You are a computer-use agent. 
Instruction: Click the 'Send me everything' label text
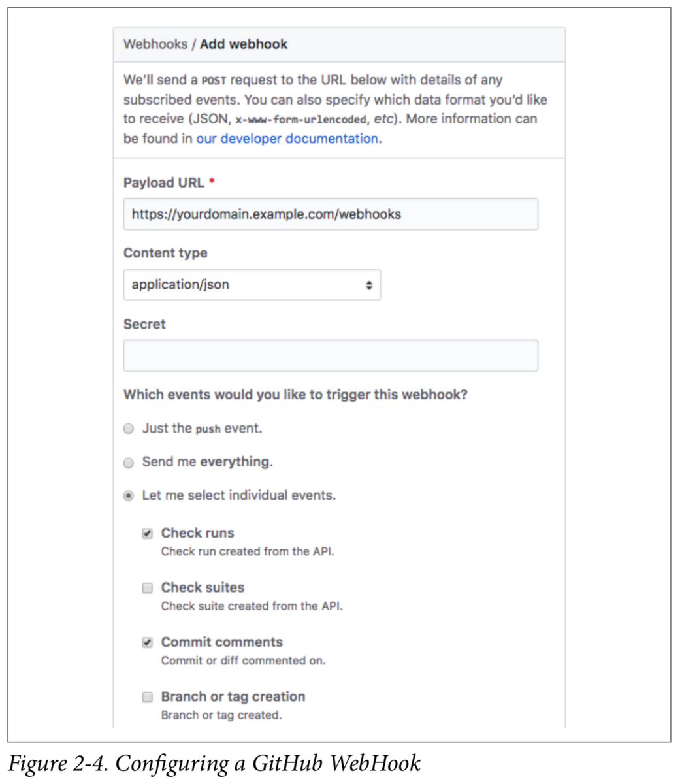coord(207,462)
